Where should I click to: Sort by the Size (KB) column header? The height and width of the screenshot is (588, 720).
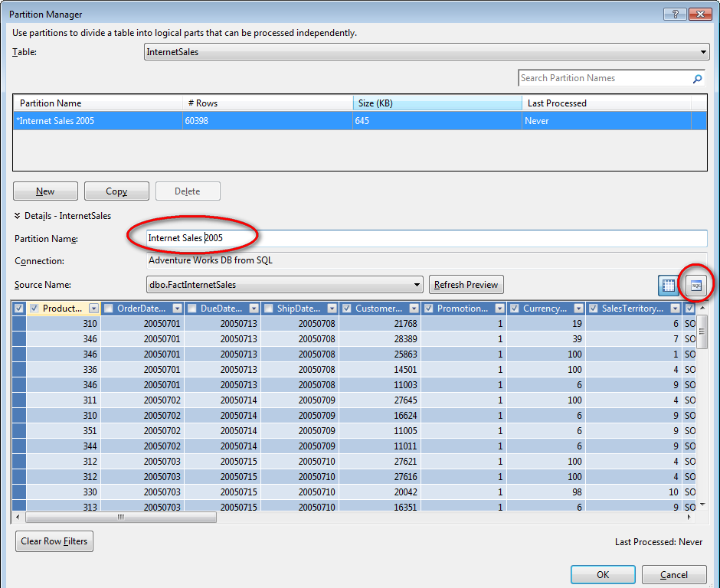[x=437, y=103]
